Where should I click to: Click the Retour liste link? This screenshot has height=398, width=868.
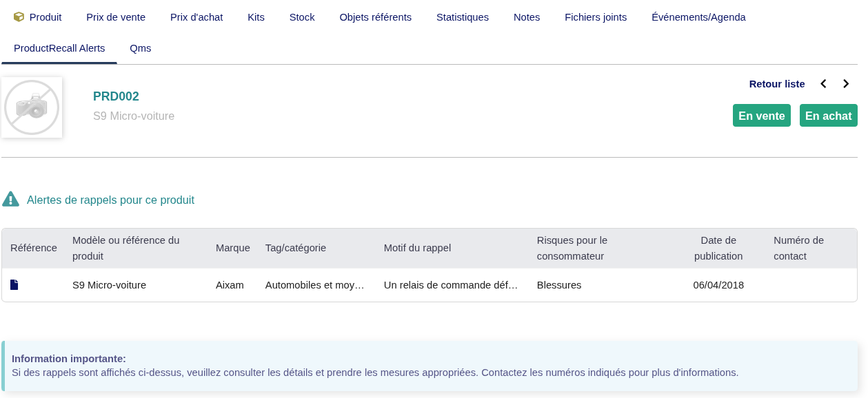[x=777, y=84]
